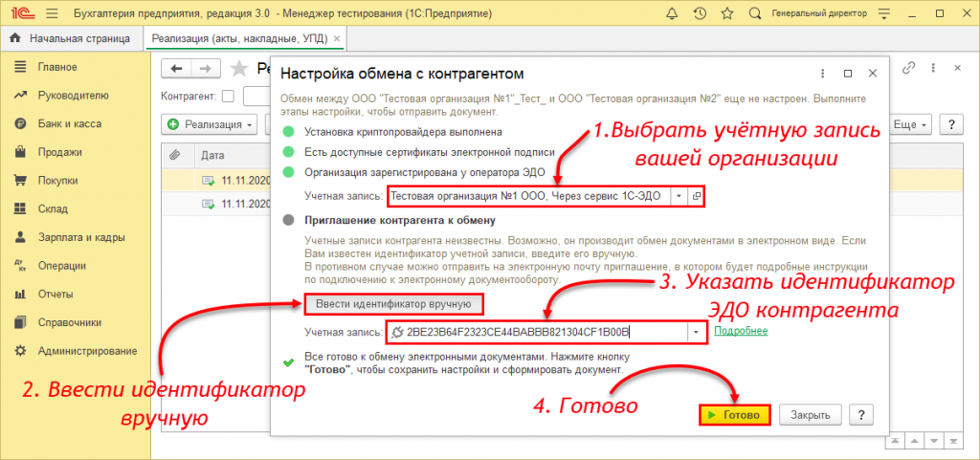This screenshot has width=980, height=460.
Task: Open the search magnifier in title bar
Action: (754, 13)
